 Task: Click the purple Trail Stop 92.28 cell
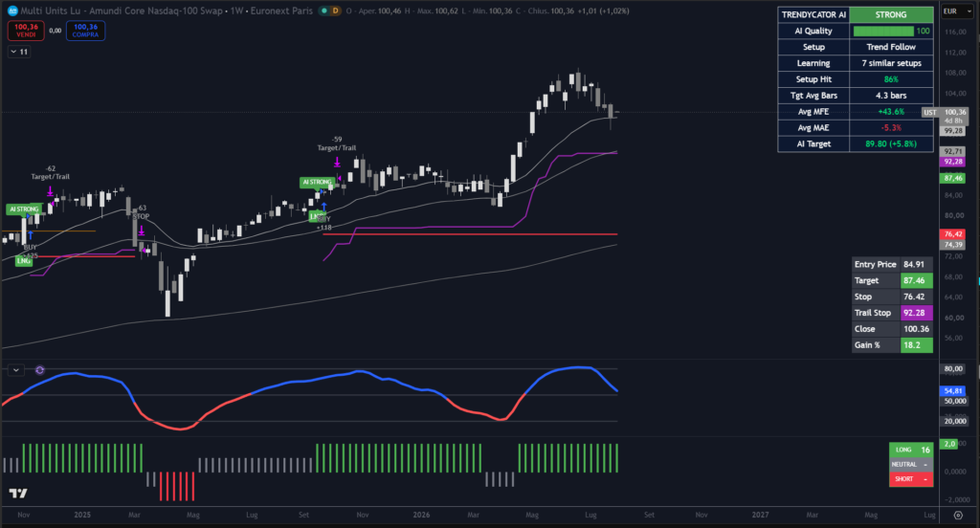pos(916,313)
